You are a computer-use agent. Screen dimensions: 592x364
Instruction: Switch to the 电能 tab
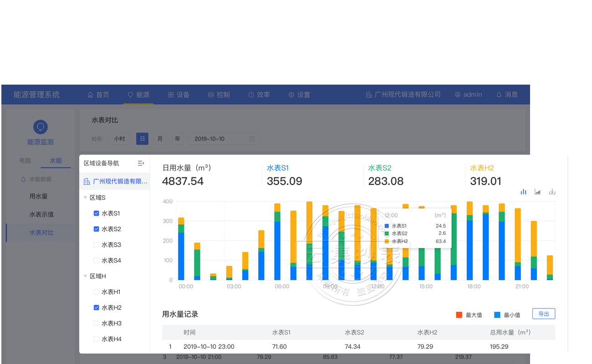coord(25,161)
